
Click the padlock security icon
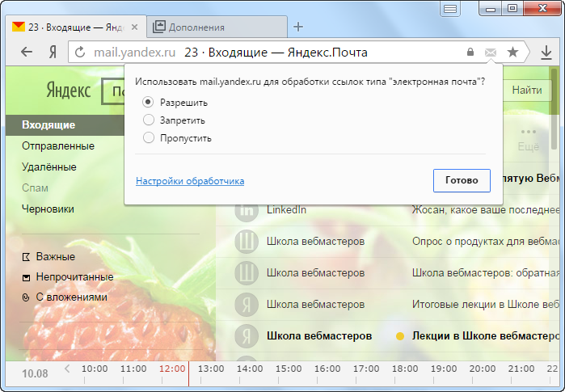(470, 52)
